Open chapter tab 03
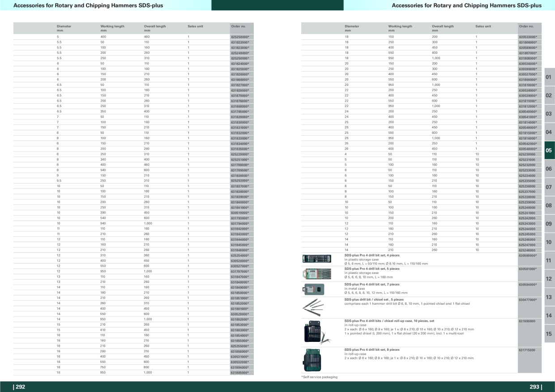The height and width of the screenshot is (392, 555). tap(549, 114)
